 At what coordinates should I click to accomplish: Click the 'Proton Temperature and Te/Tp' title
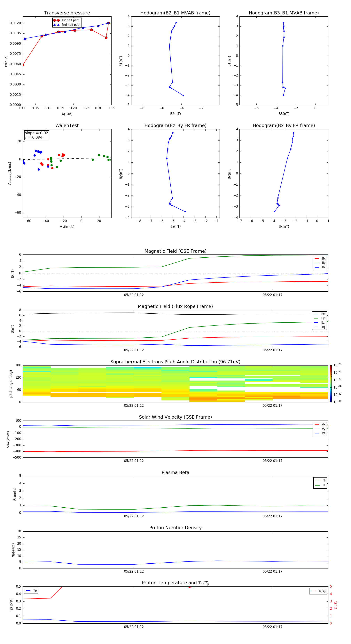click(x=175, y=583)
